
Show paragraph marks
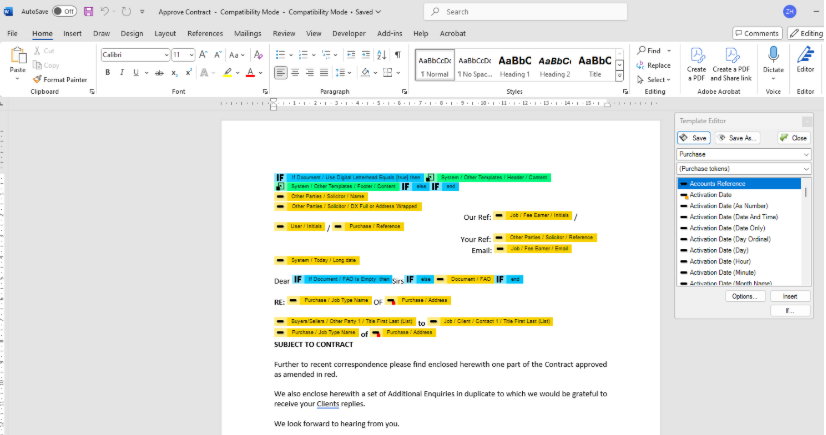(398, 55)
